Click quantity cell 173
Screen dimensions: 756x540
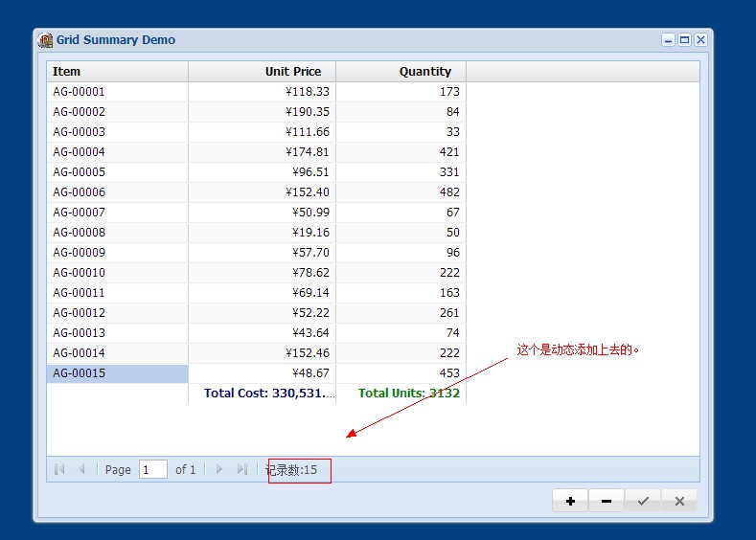tap(401, 92)
